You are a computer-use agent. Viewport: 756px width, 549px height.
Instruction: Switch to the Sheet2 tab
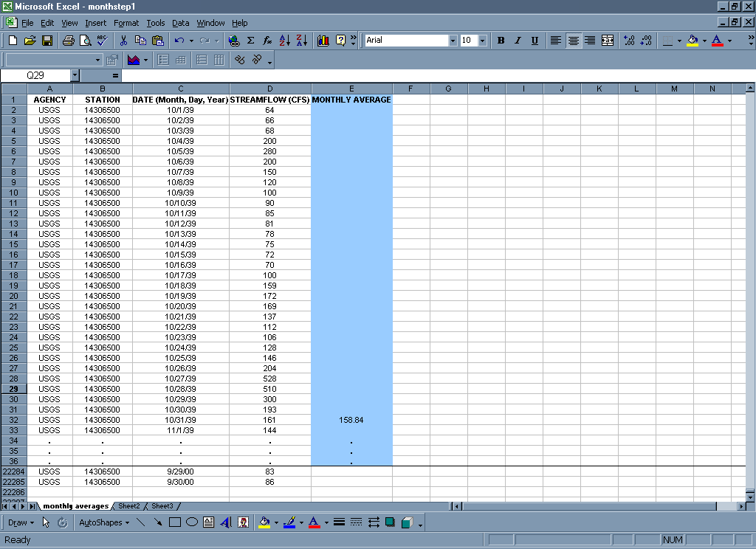click(x=129, y=506)
